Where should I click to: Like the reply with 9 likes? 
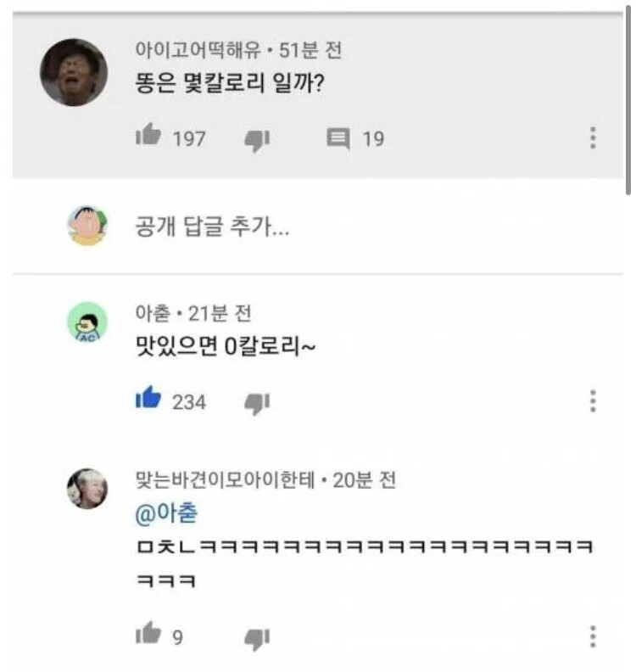tap(148, 634)
